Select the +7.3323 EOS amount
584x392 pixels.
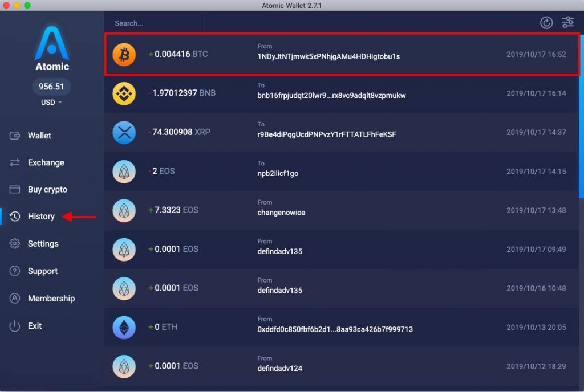coord(173,210)
